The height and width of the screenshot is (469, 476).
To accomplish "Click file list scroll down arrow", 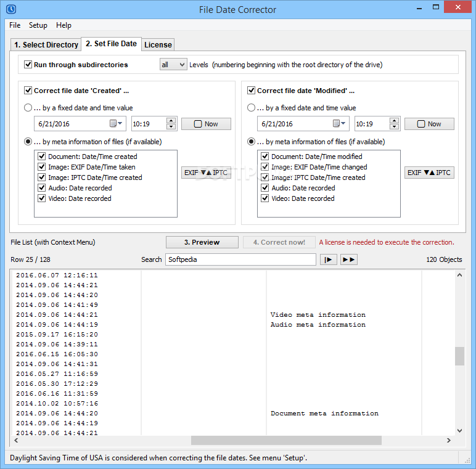I will click(459, 431).
